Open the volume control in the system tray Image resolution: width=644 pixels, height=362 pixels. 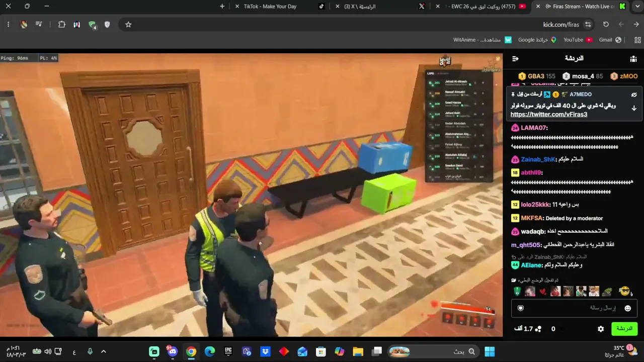[x=48, y=351]
